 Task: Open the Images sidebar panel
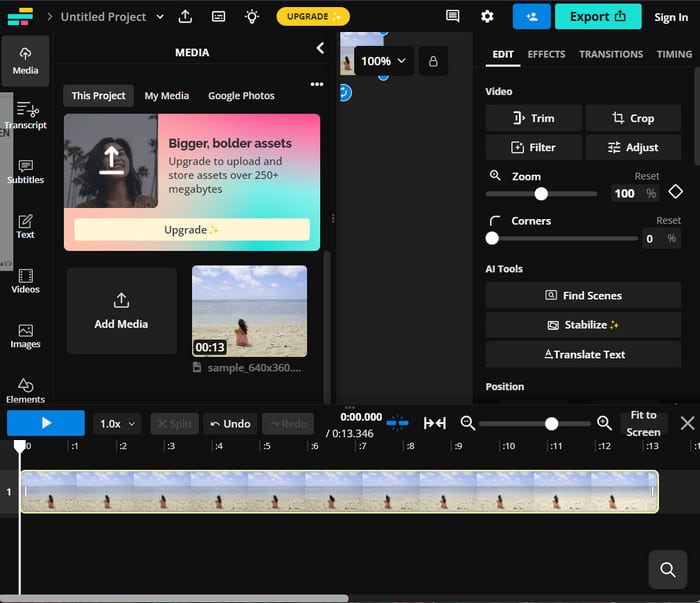(25, 336)
